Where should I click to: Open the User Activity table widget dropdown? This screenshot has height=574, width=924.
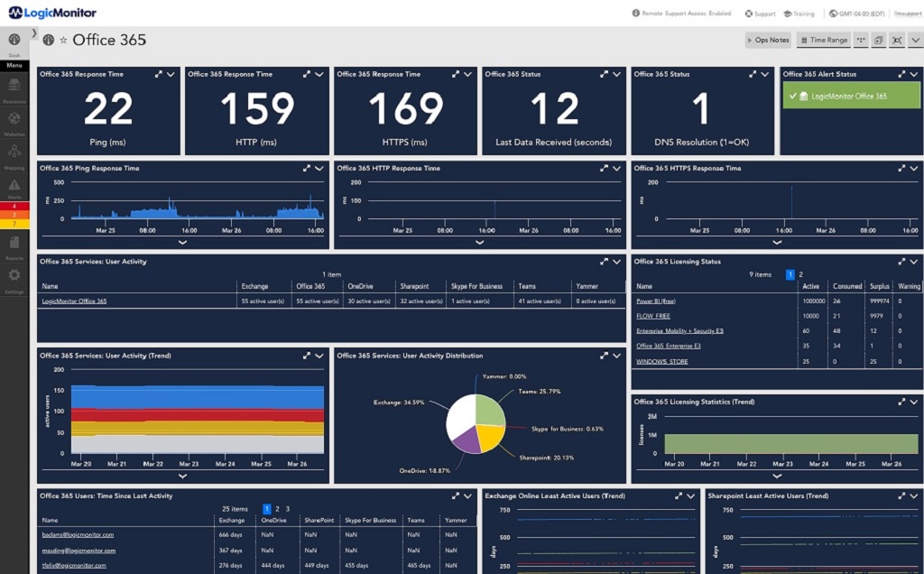(x=616, y=262)
